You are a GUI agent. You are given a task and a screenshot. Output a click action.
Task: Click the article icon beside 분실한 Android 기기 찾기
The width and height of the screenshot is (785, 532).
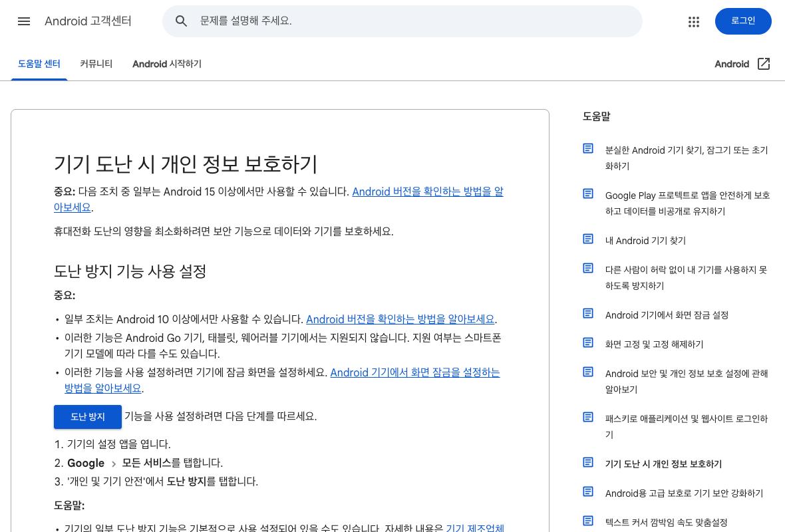588,149
